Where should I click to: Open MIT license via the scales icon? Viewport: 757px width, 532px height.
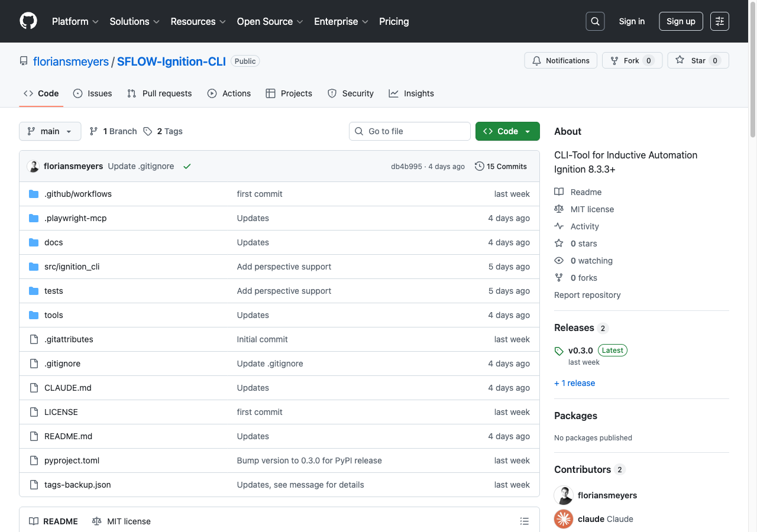coord(558,209)
